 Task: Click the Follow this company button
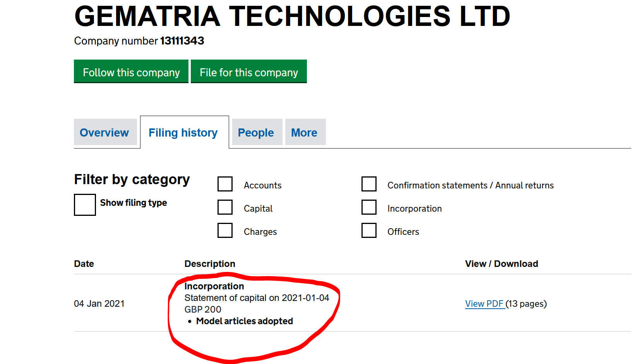pos(131,72)
